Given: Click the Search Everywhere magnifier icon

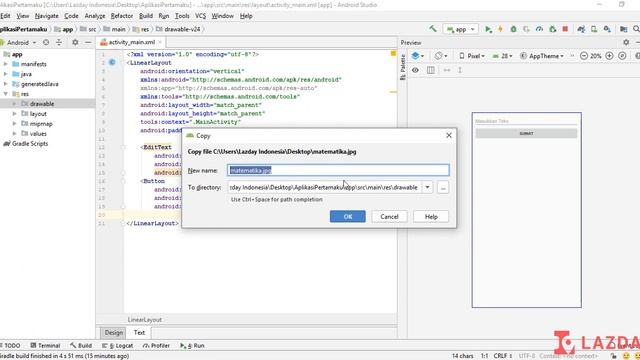Looking at the screenshot, I should click(x=636, y=29).
